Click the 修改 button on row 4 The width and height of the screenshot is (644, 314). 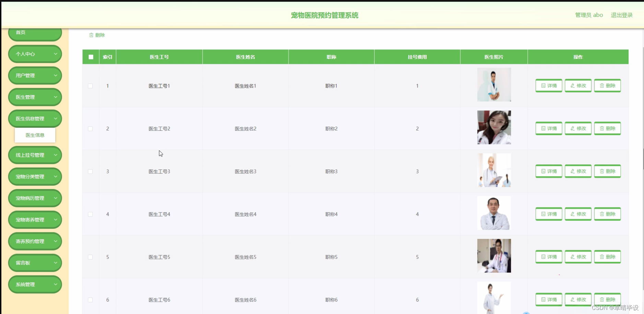578,214
